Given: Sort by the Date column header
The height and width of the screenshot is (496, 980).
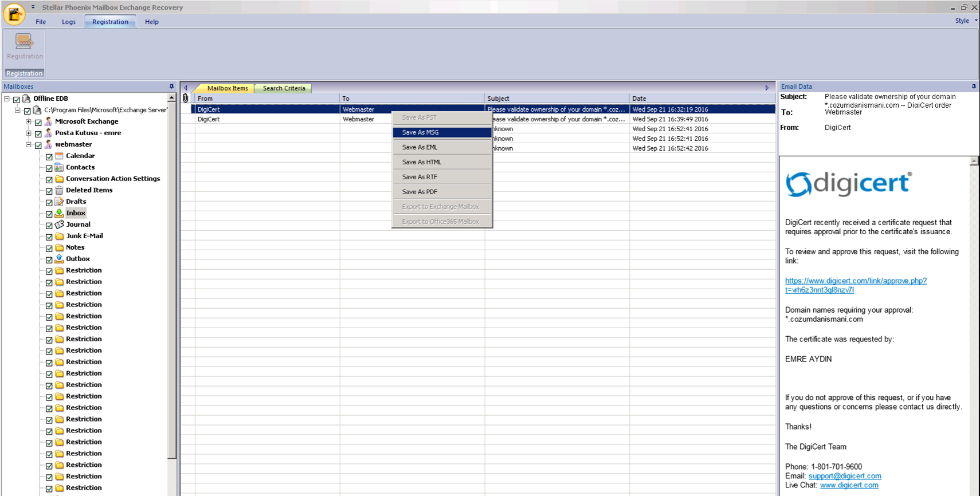Looking at the screenshot, I should point(702,99).
